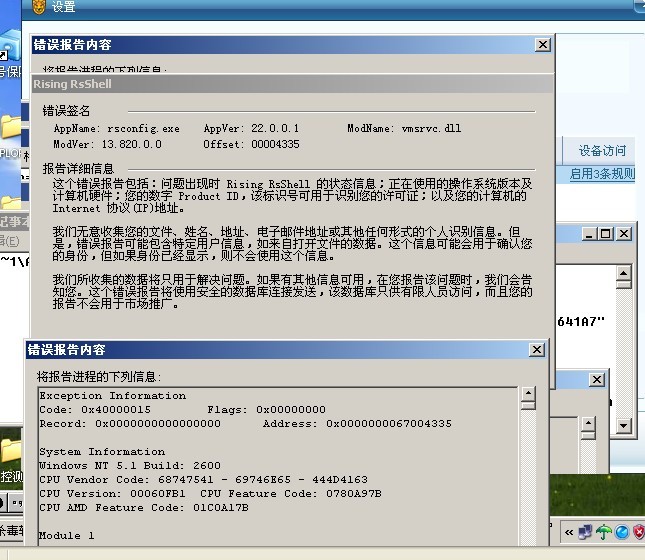Click the 'Windows NT 5.1 Build: 2600' line
Image resolution: width=645 pixels, height=560 pixels.
click(x=130, y=466)
